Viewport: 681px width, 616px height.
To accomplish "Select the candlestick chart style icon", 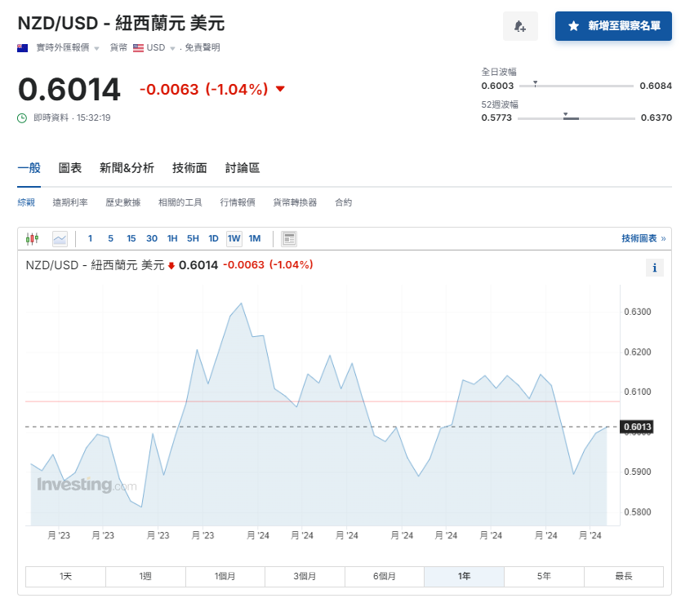I will tap(33, 238).
